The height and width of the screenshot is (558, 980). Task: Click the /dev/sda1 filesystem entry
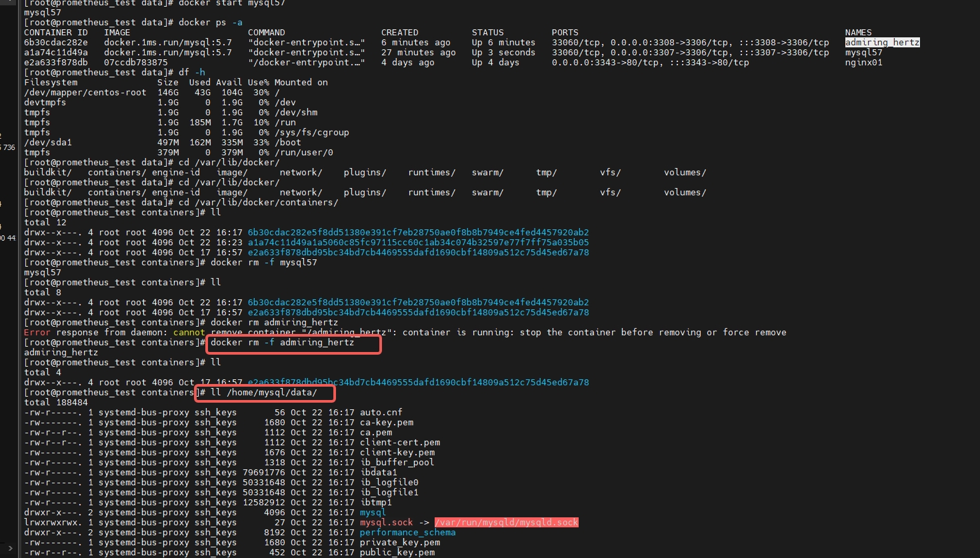coord(47,143)
